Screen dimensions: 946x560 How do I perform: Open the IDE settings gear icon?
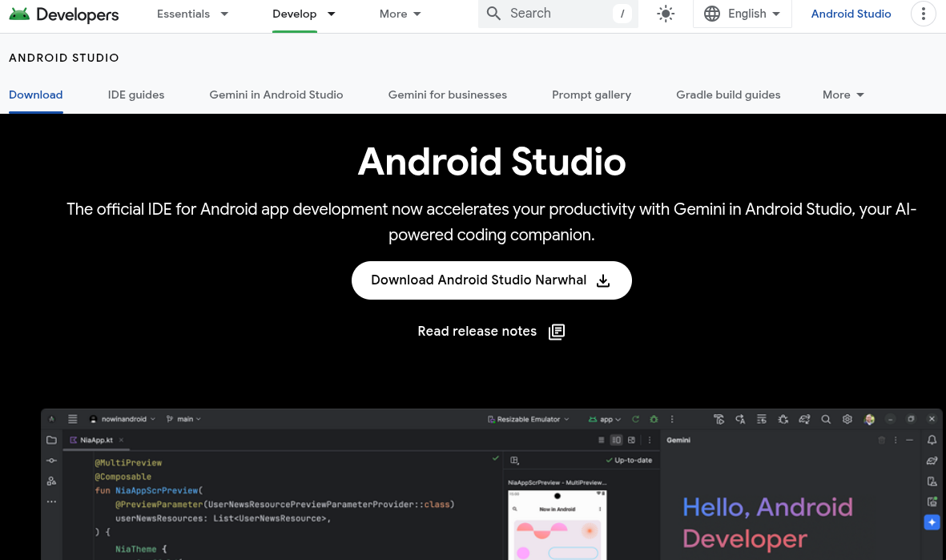pos(847,419)
